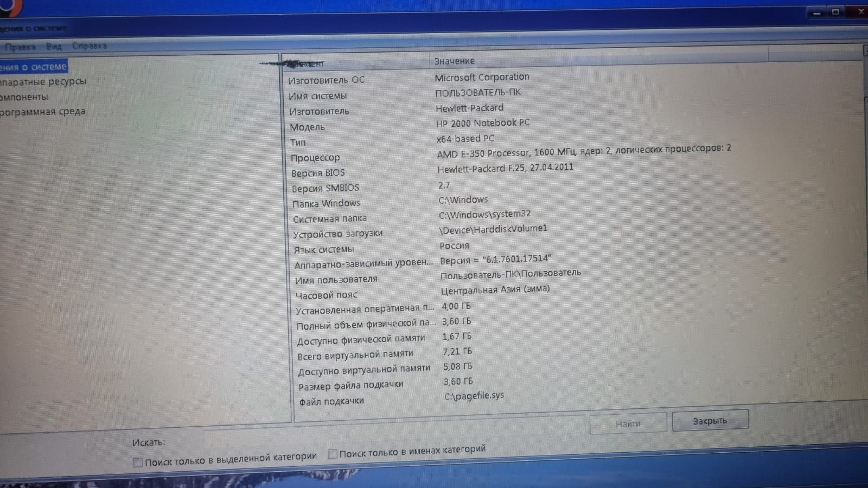Select the Тип row label
The image size is (868, 488).
coord(298,143)
